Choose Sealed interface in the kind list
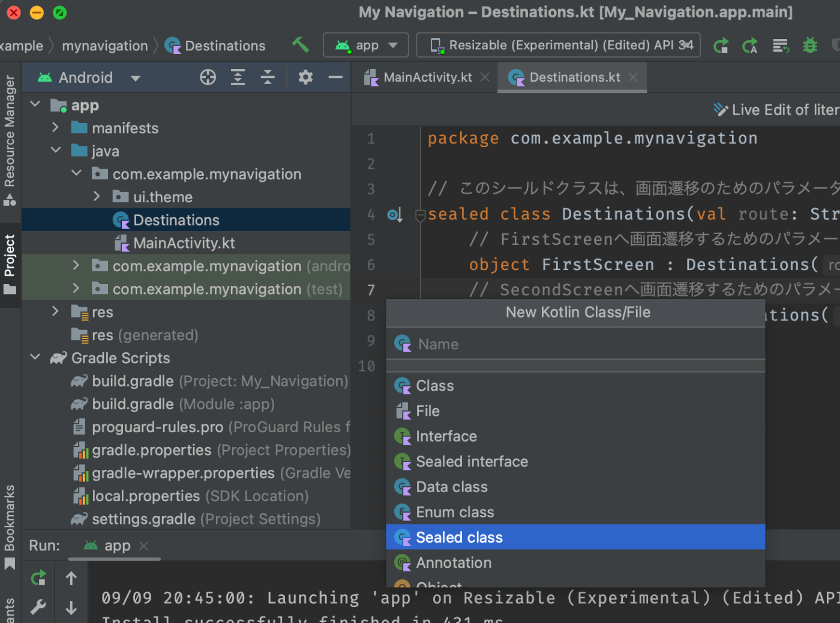This screenshot has width=840, height=623. point(576,462)
